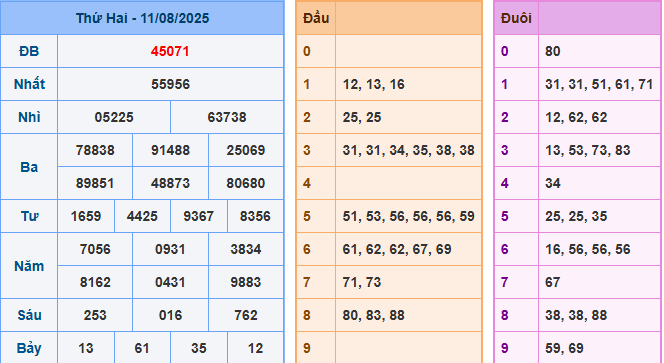
Task: Click the Bảy row label
Action: coord(29,349)
